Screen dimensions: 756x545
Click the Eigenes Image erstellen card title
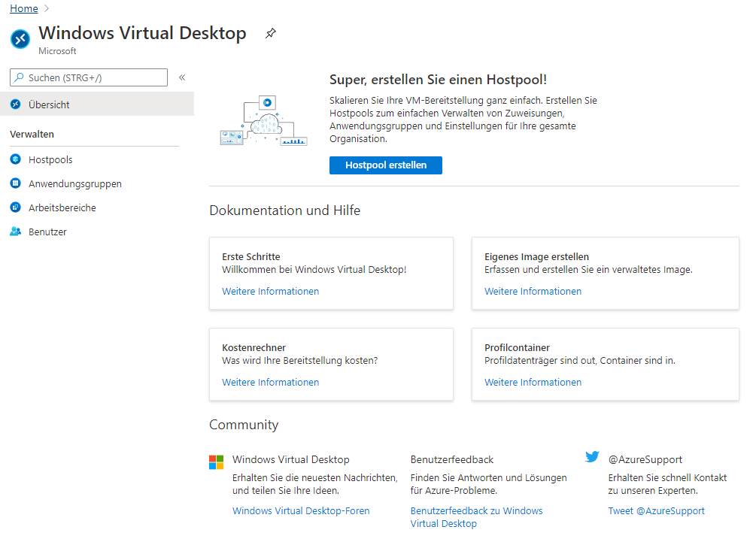tap(536, 256)
